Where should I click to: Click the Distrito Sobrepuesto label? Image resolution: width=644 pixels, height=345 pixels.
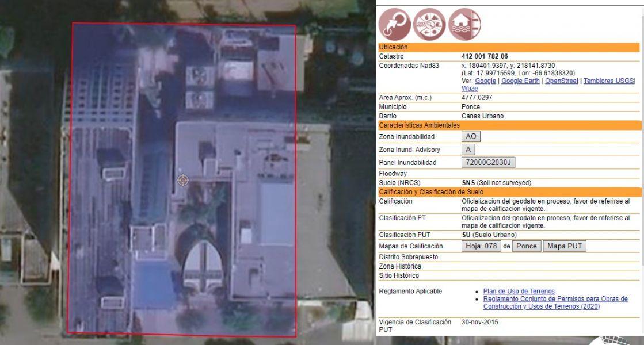coord(408,257)
